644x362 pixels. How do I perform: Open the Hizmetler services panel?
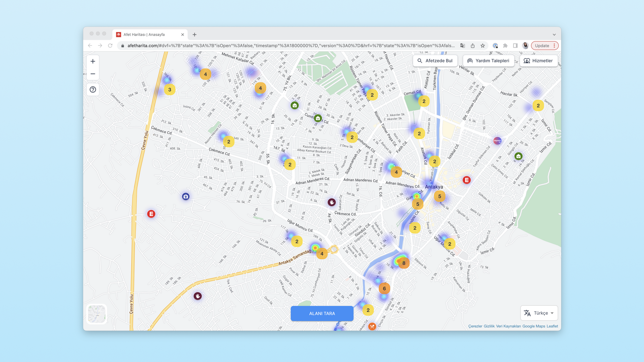tap(538, 60)
